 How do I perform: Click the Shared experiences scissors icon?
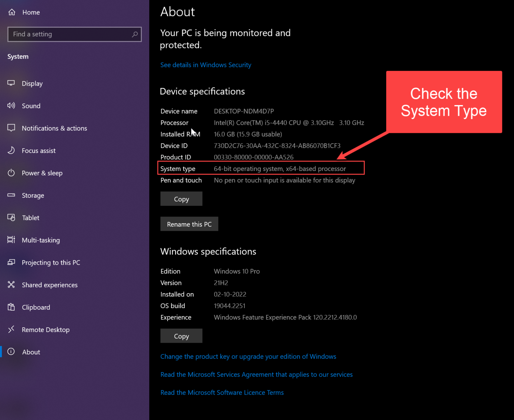pyautogui.click(x=11, y=285)
